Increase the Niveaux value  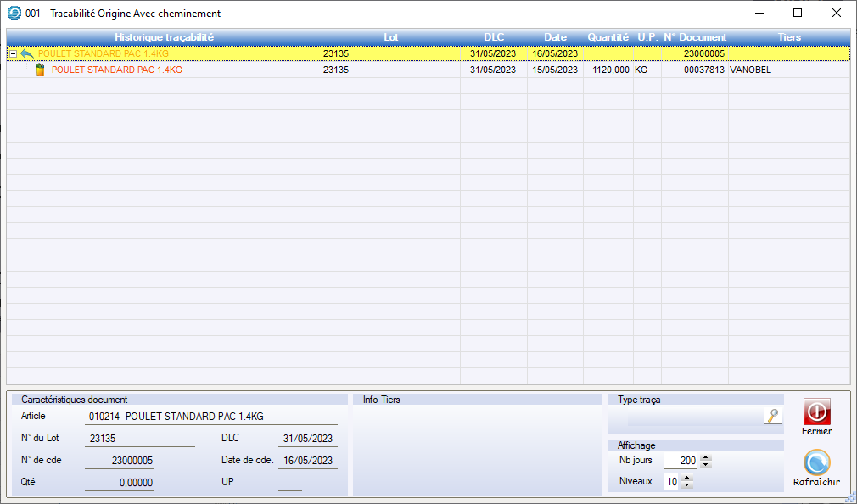pyautogui.click(x=687, y=478)
